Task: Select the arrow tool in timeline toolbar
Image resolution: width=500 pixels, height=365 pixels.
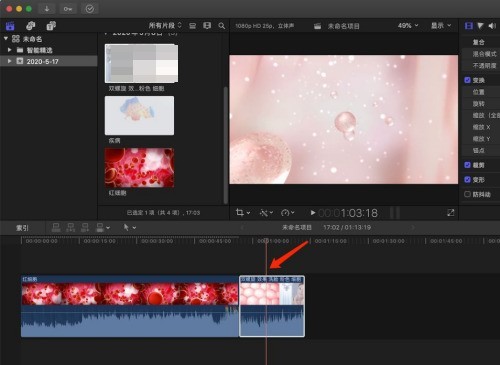Action: 126,227
